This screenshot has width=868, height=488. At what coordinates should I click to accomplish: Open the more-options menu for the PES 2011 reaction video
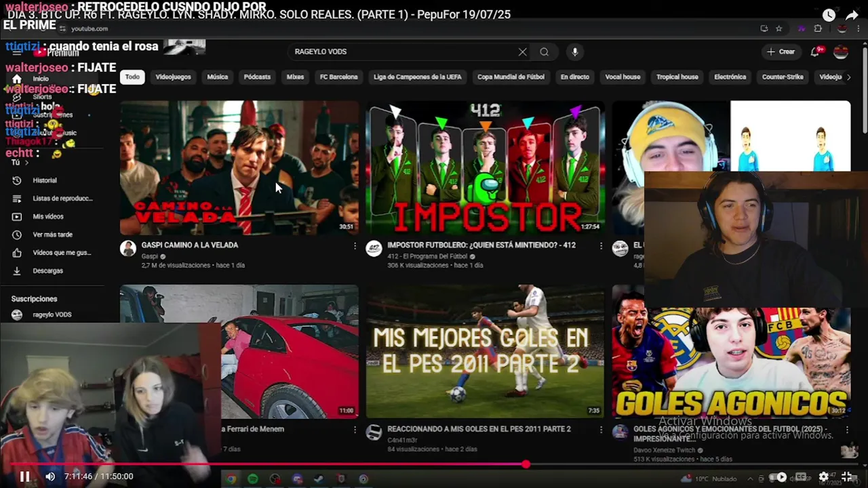click(600, 430)
